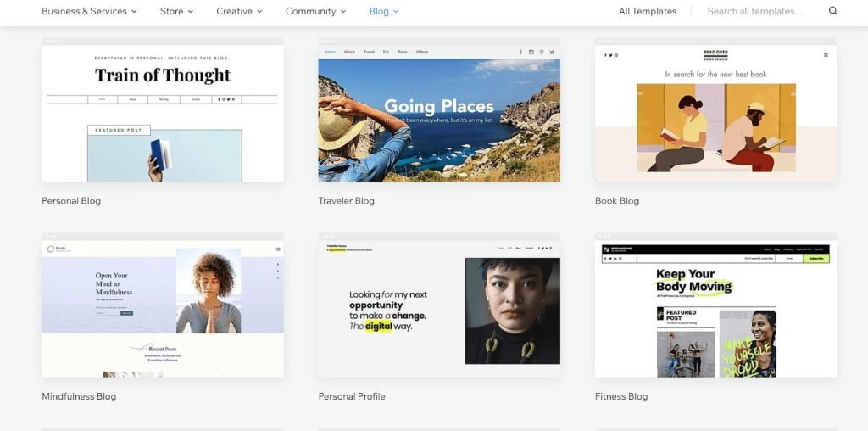Click Facebook icon in Going Places preview

pos(520,52)
